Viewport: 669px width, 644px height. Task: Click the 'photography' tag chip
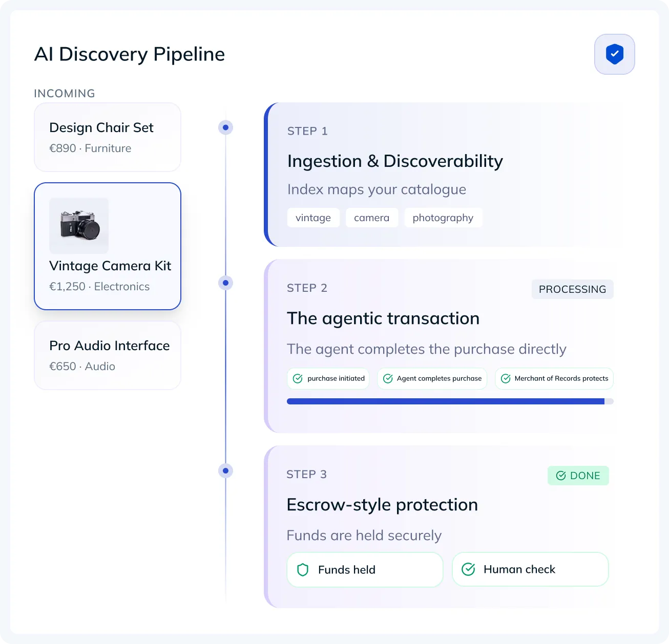pos(443,218)
